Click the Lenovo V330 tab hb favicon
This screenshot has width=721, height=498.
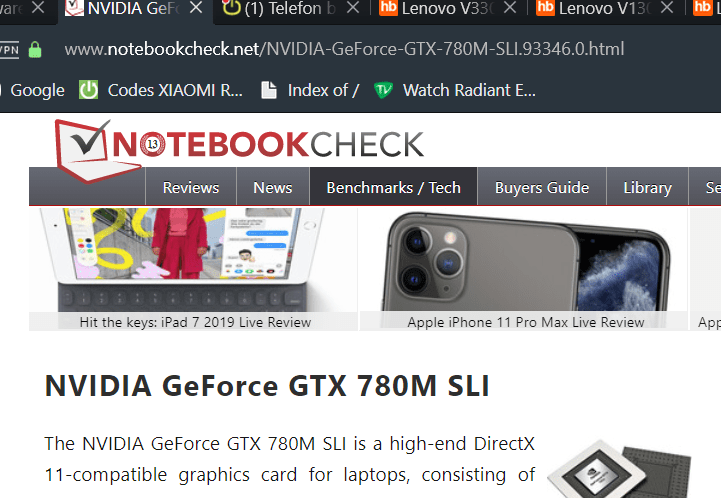coord(388,8)
